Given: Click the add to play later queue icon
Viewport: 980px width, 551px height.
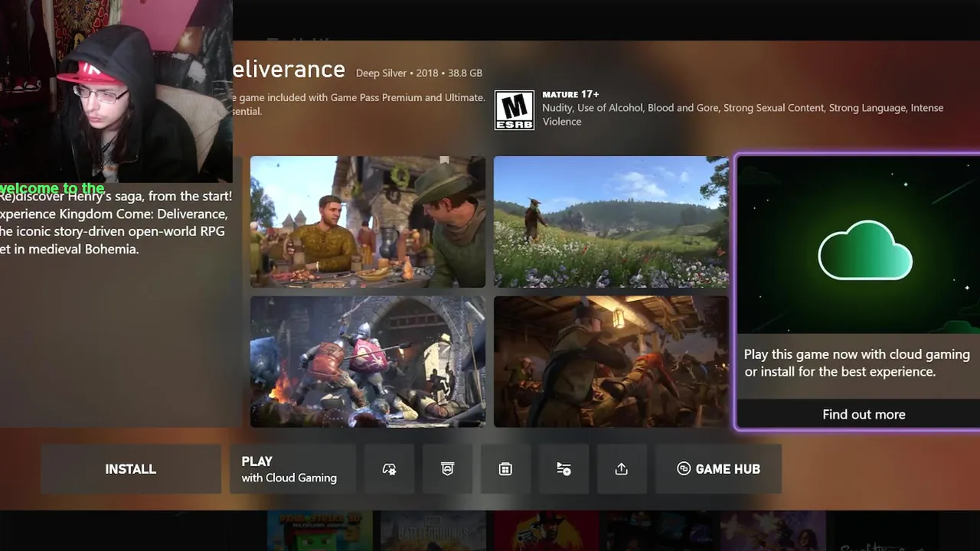Looking at the screenshot, I should (x=563, y=469).
